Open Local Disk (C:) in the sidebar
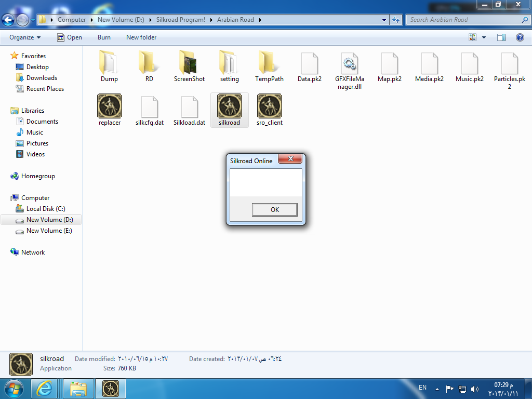Image resolution: width=532 pixels, height=399 pixels. click(x=46, y=209)
